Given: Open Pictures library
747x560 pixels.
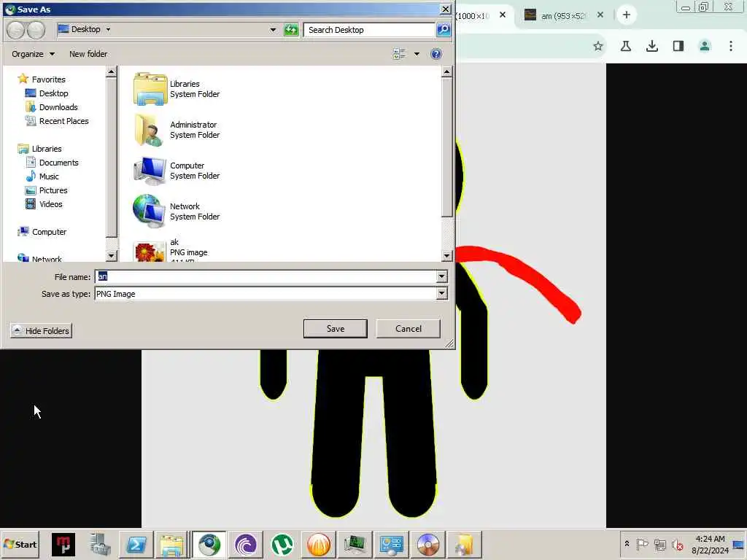Looking at the screenshot, I should [47, 190].
